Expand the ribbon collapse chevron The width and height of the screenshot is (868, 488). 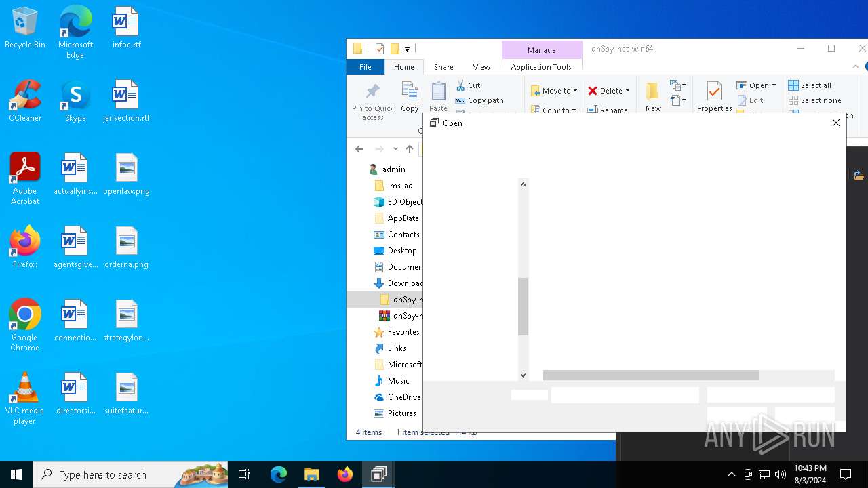pos(856,66)
